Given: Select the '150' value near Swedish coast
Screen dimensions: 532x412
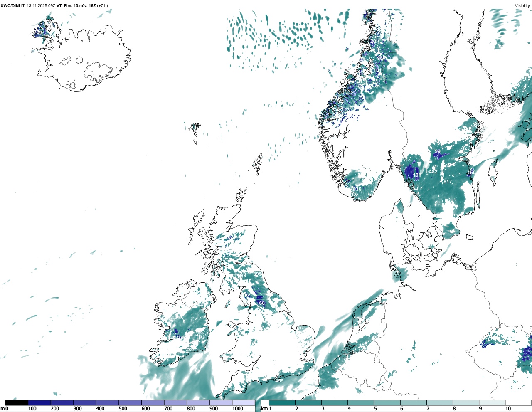Looking at the screenshot, I should pyautogui.click(x=472, y=173).
